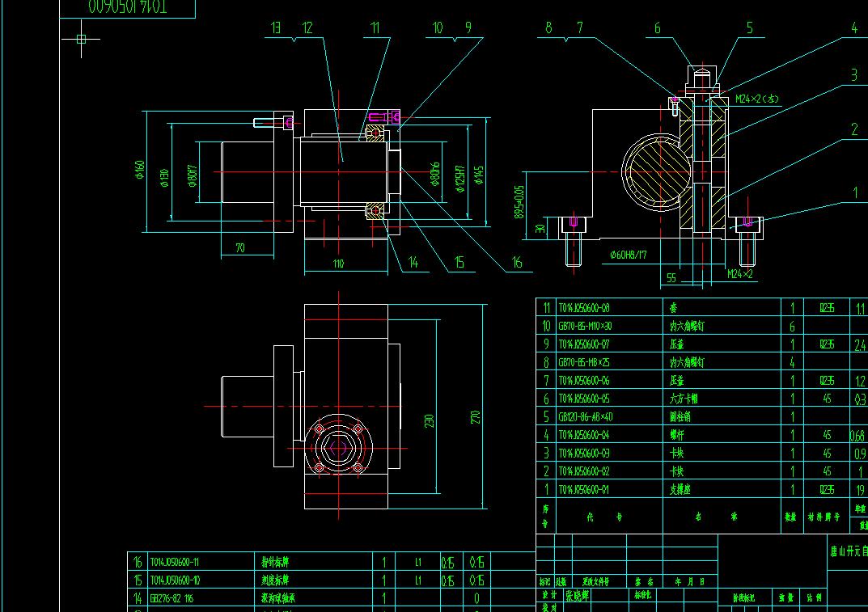Click the part name 套 in row 11

coord(674,308)
